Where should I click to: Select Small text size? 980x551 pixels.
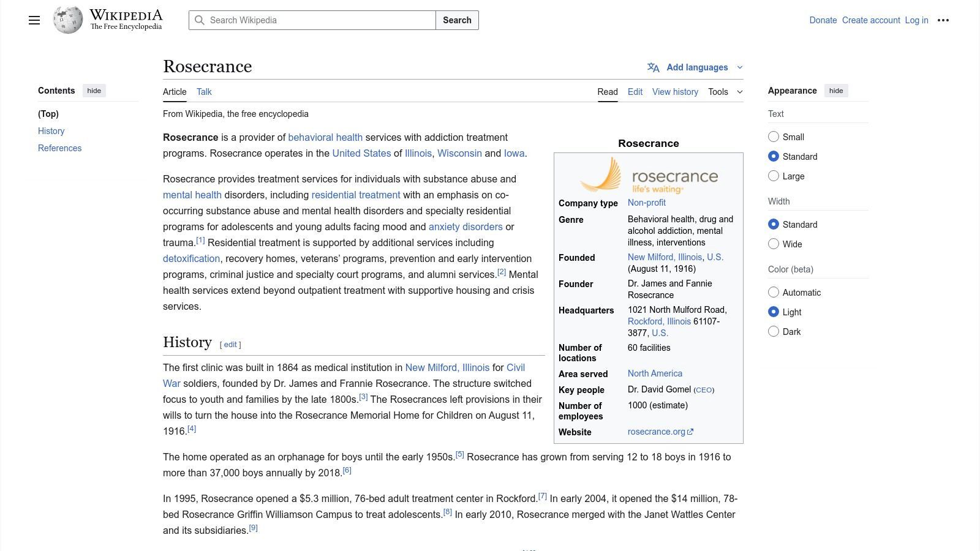click(774, 137)
